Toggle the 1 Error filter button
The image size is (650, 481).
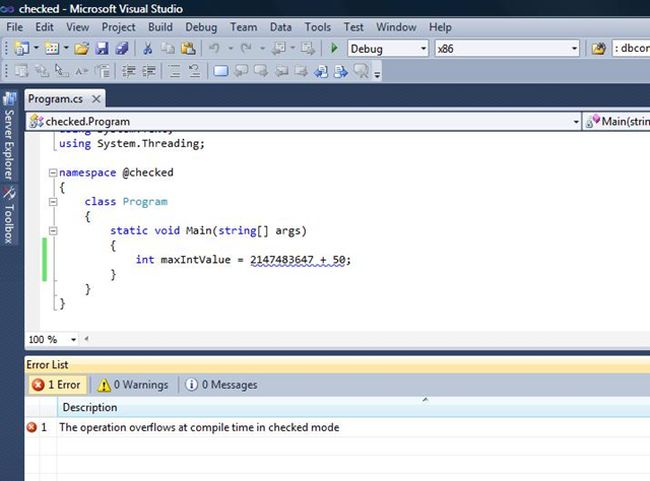[x=57, y=385]
